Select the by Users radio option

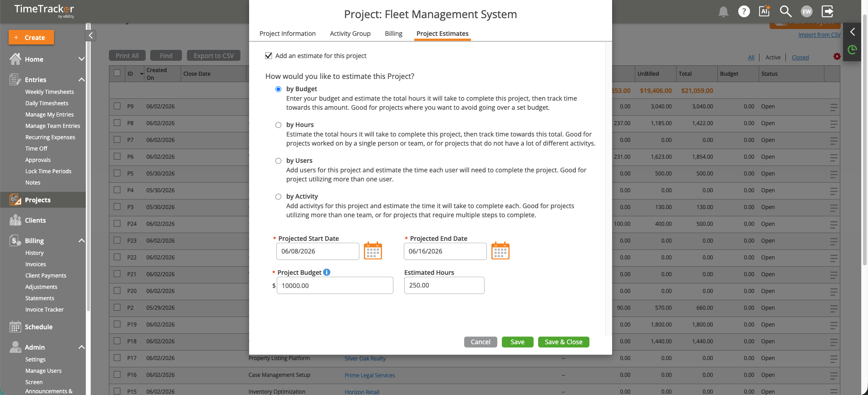[278, 161]
